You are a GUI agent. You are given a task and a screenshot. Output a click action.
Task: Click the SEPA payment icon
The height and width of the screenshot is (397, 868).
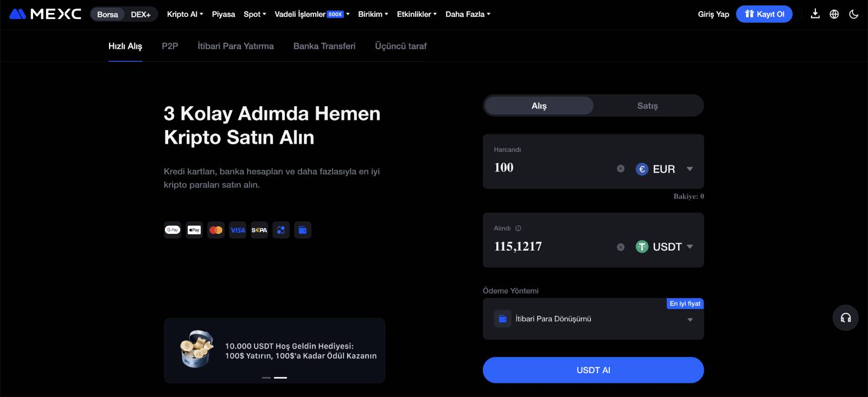pos(259,230)
